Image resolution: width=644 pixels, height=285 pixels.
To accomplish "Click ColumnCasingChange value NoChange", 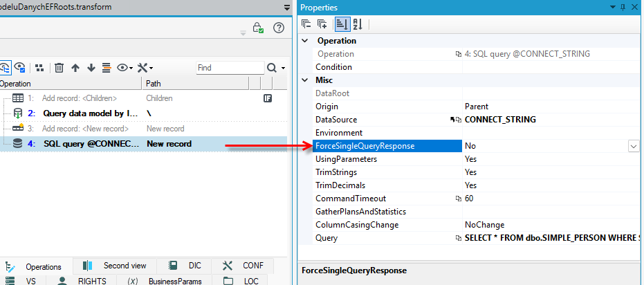I will pyautogui.click(x=485, y=225).
